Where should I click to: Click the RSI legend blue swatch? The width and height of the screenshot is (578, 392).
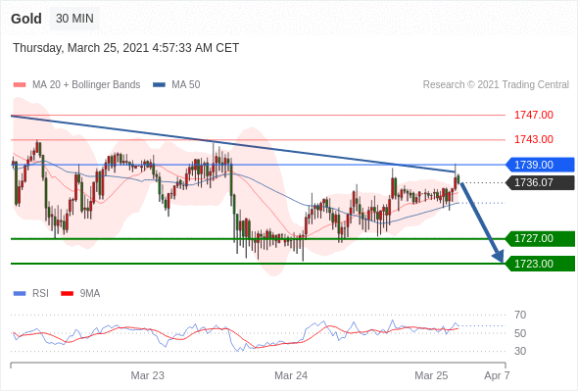tap(20, 294)
